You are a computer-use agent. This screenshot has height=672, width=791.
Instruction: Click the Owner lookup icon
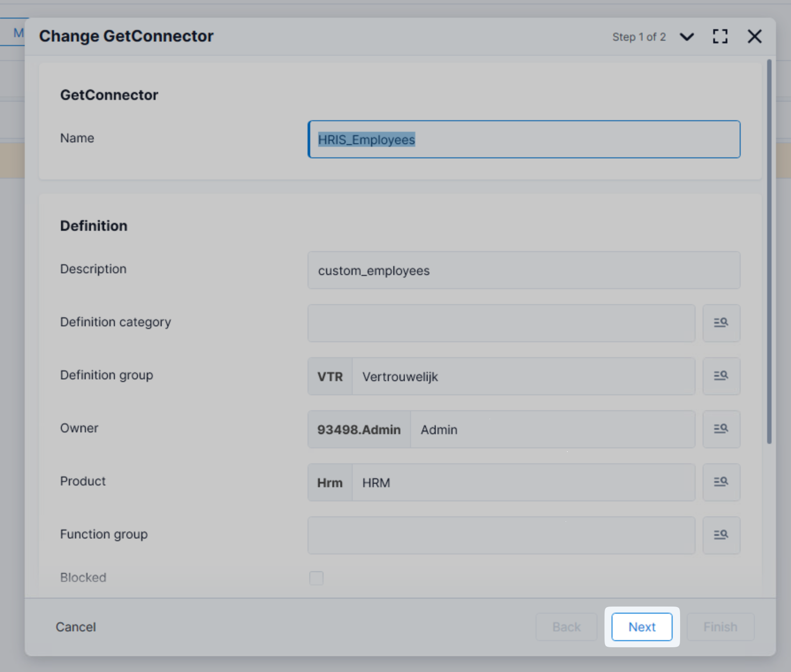point(721,429)
